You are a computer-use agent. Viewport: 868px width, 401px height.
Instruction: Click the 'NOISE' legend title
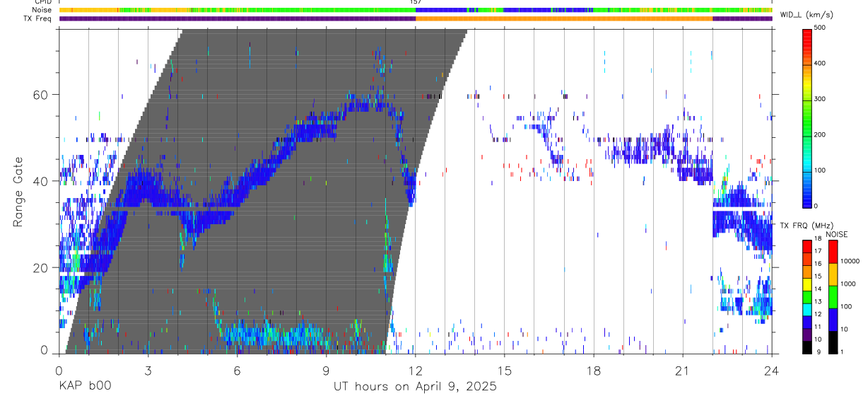pos(836,234)
